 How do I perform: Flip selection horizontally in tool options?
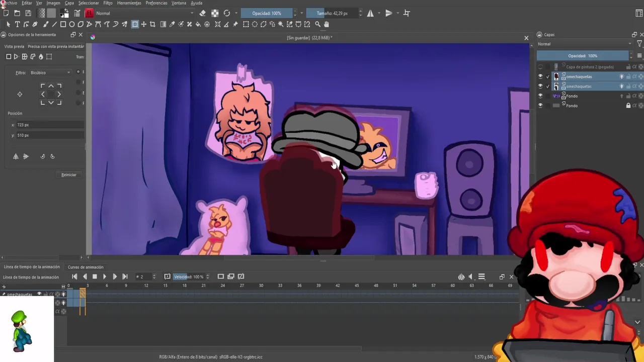coord(16,156)
